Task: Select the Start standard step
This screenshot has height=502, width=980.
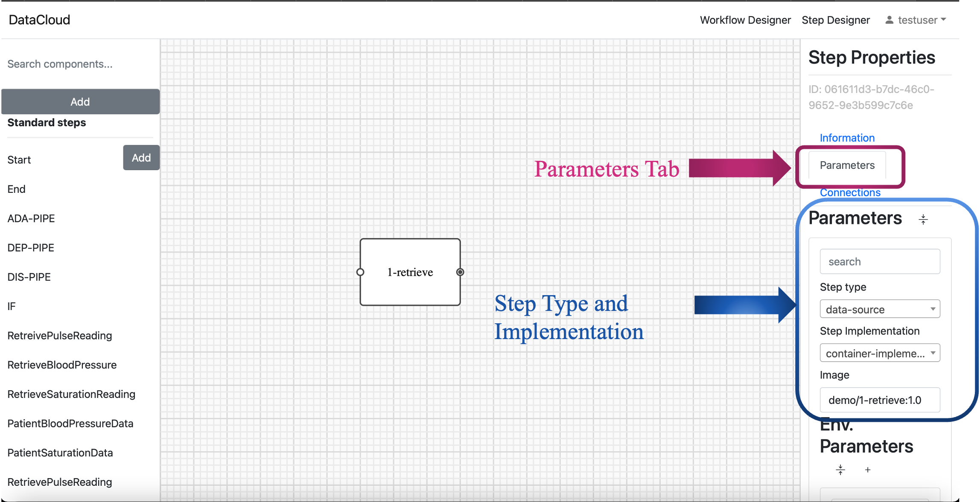Action: (x=19, y=160)
